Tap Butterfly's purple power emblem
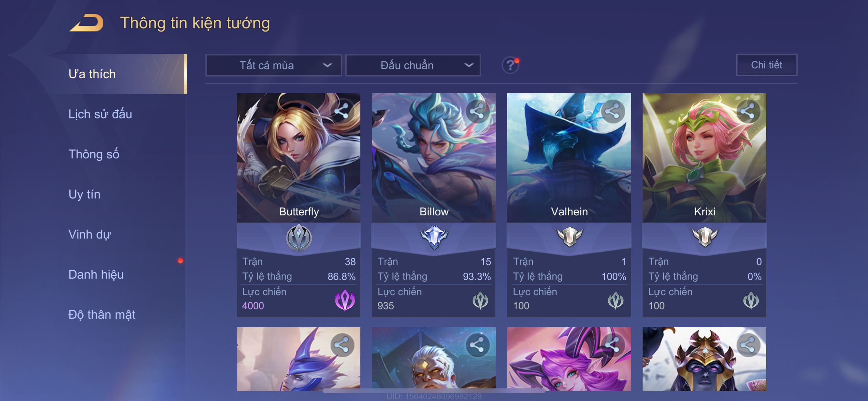868x401 pixels. (345, 300)
